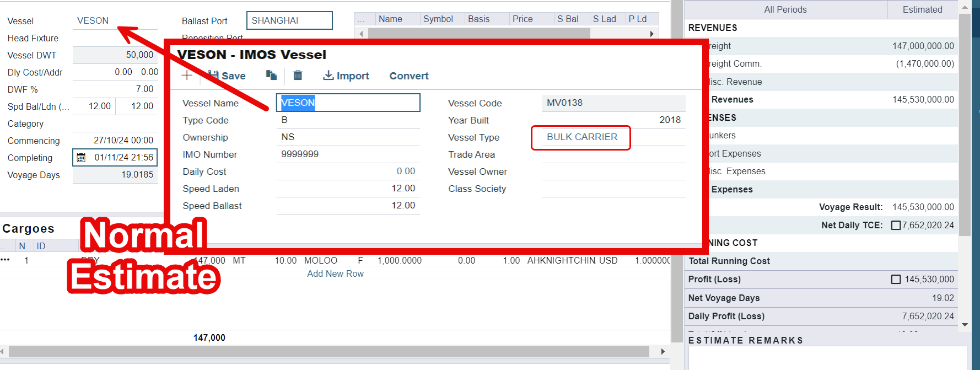
Task: Select the Estimated column header
Action: pyautogui.click(x=922, y=9)
